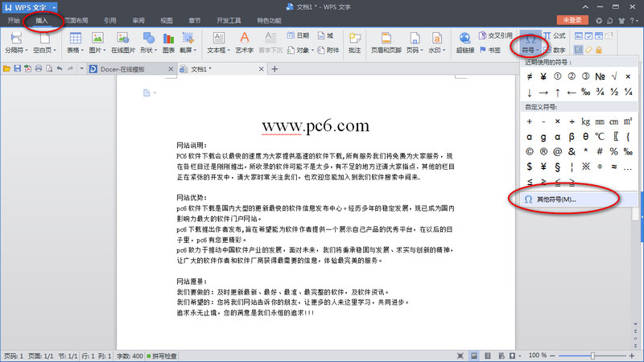Click the 批注 (Comment) icon
This screenshot has height=362, width=644.
(355, 42)
